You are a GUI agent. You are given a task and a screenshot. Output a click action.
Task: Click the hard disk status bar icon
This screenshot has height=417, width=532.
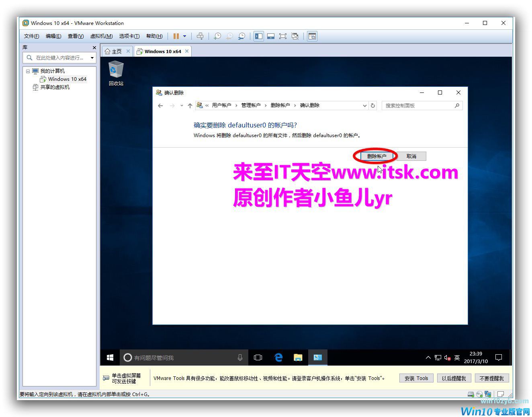pyautogui.click(x=471, y=394)
